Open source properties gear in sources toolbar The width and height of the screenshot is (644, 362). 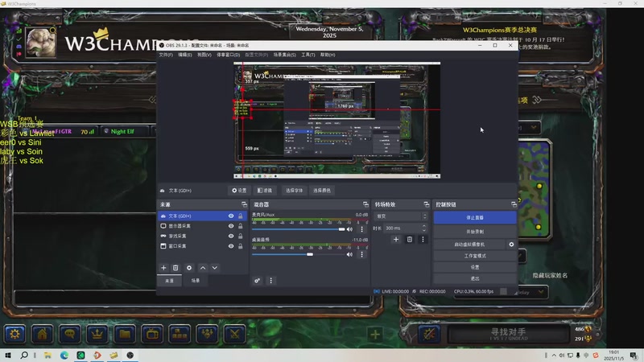pos(189,268)
